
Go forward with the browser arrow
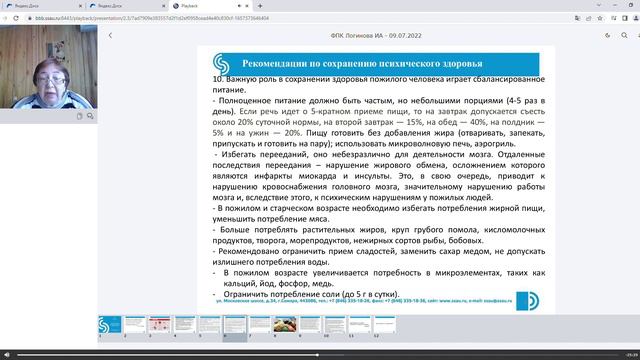coord(5,18)
